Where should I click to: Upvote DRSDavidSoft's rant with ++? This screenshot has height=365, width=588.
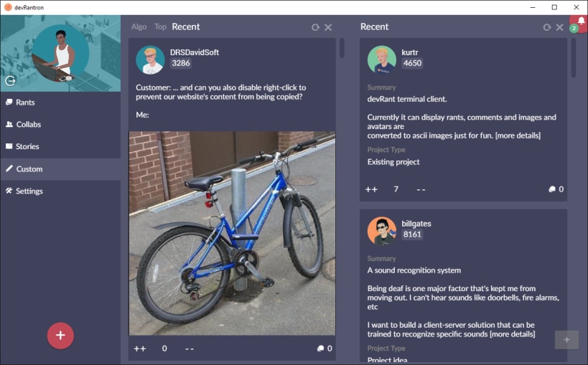(140, 349)
